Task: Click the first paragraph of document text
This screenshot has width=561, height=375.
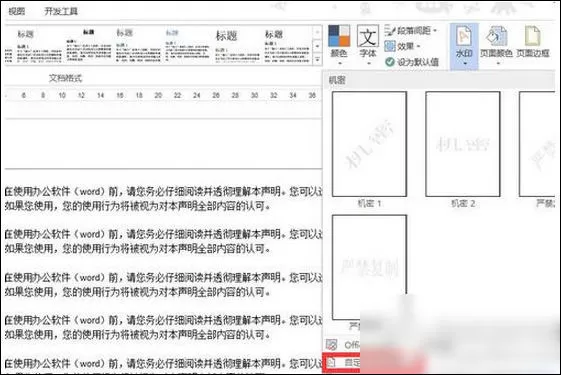Action: click(x=164, y=199)
